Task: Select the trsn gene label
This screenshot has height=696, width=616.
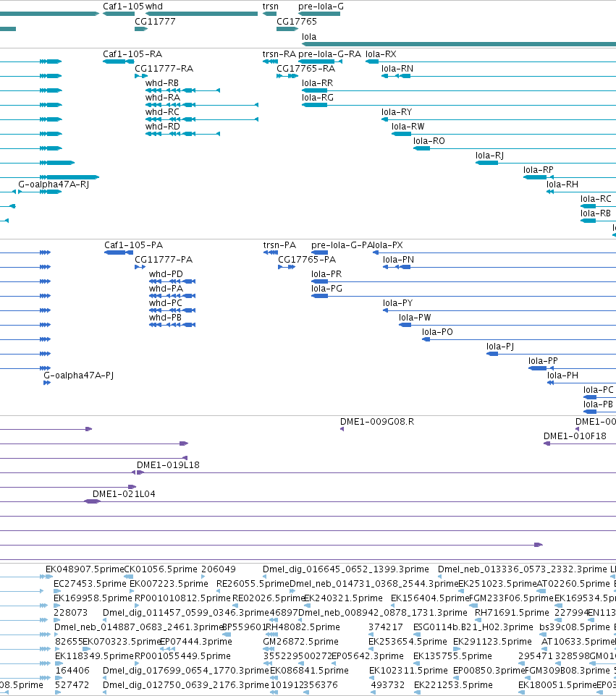Action: click(x=271, y=7)
